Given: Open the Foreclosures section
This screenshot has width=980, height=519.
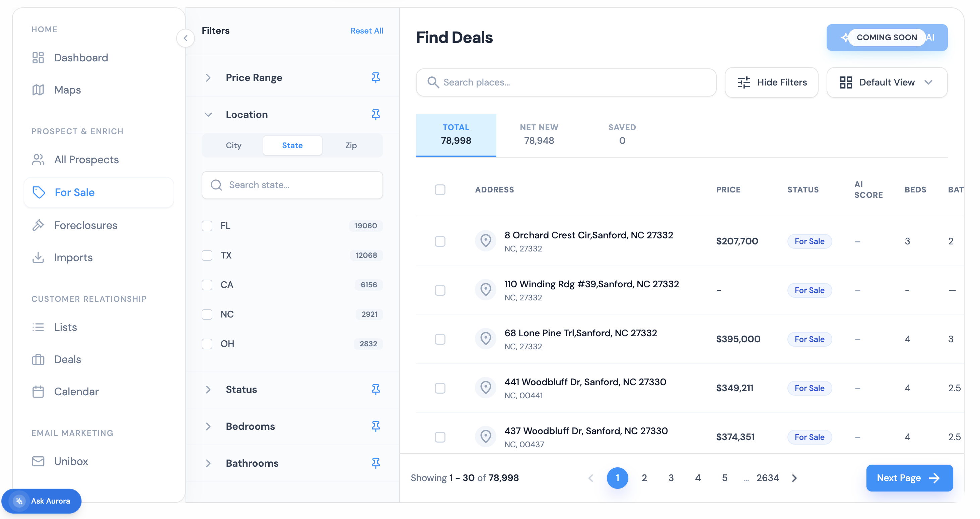Looking at the screenshot, I should point(86,225).
